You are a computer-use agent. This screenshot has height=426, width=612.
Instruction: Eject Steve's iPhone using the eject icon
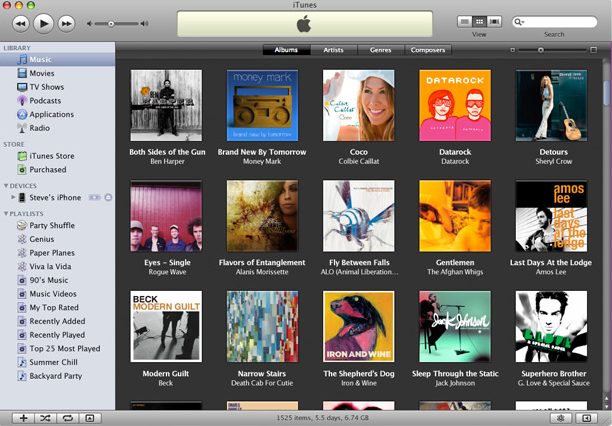[108, 197]
